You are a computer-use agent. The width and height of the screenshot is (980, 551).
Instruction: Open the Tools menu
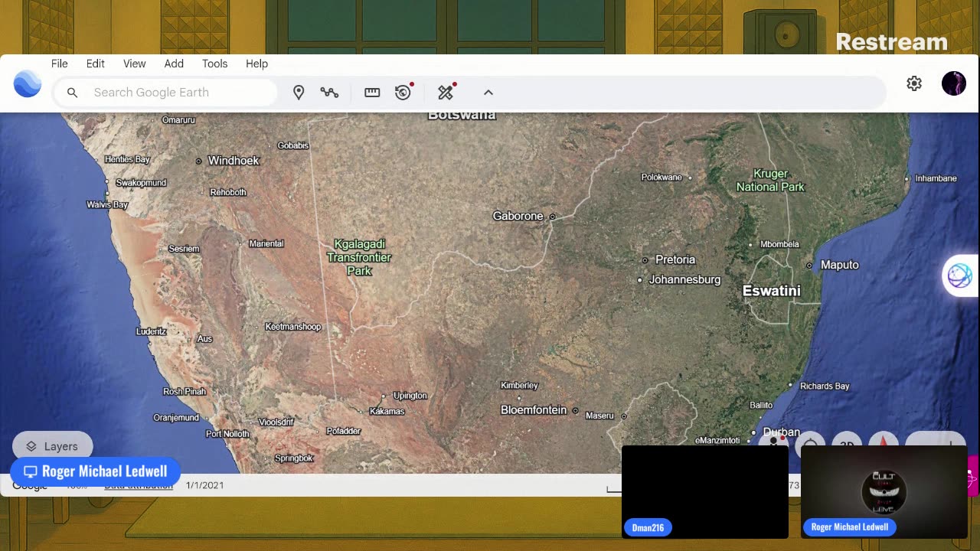[215, 64]
